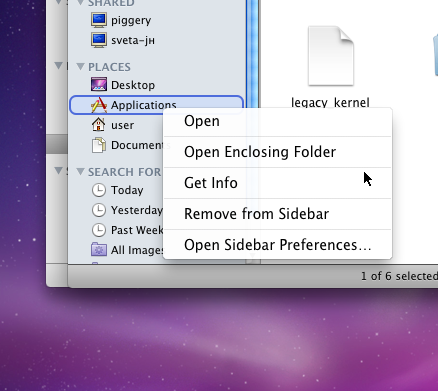Click the Yesterday search label

pos(137,210)
